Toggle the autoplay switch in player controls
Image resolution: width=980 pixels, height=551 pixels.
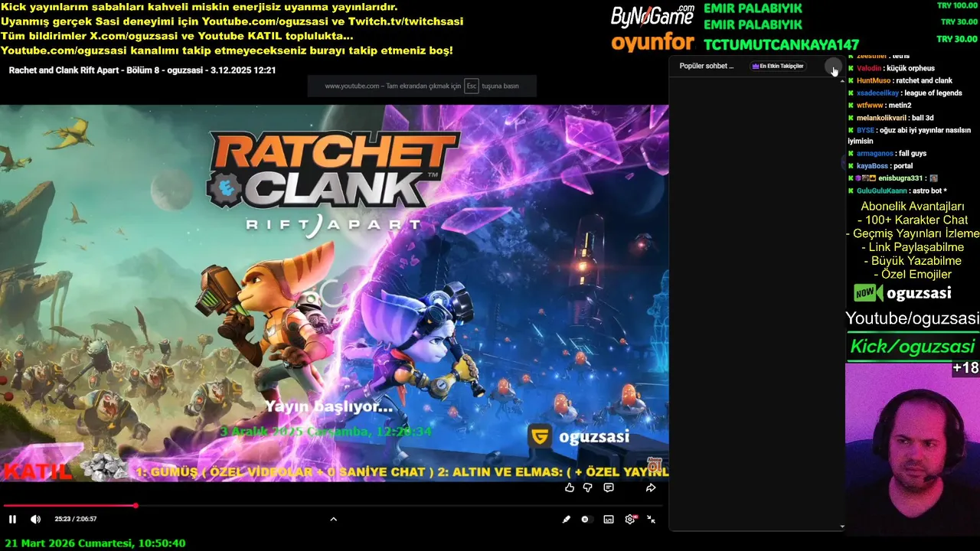tap(585, 519)
